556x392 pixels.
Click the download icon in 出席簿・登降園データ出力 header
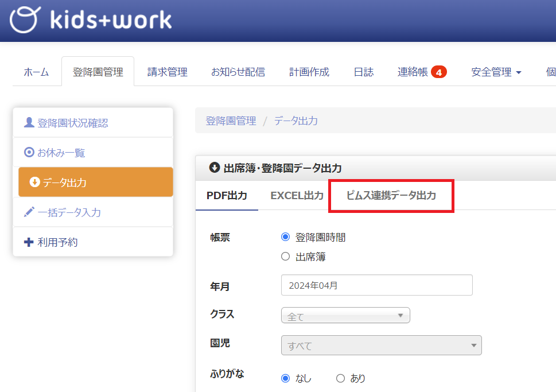[214, 168]
